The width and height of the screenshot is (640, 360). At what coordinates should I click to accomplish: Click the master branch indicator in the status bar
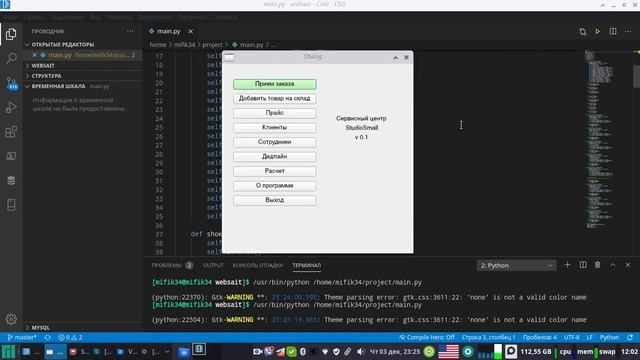coord(22,338)
